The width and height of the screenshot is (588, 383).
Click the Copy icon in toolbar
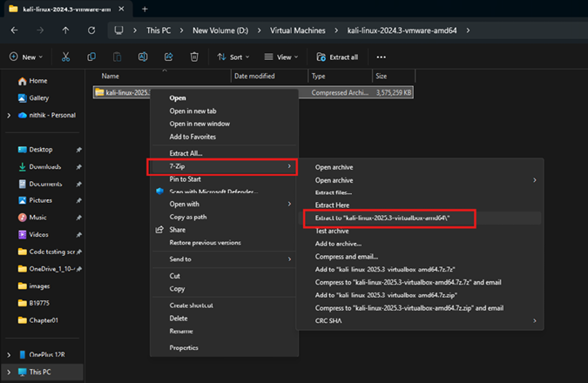pyautogui.click(x=91, y=57)
